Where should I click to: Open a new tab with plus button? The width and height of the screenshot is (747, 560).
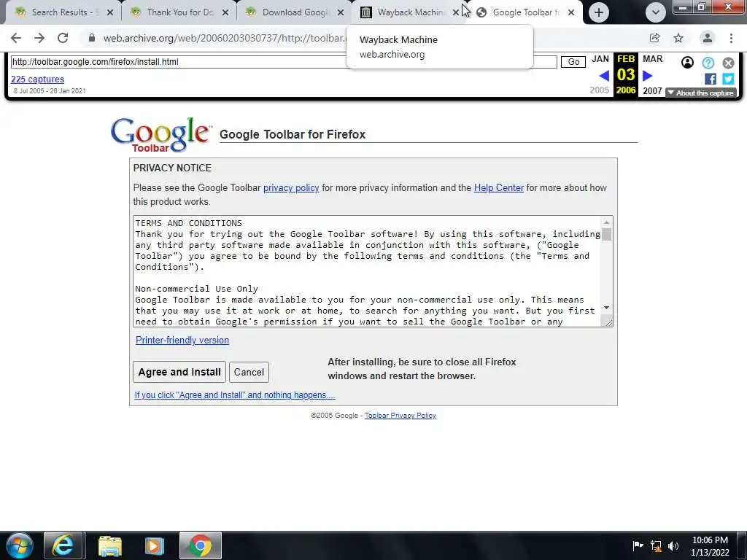(599, 12)
